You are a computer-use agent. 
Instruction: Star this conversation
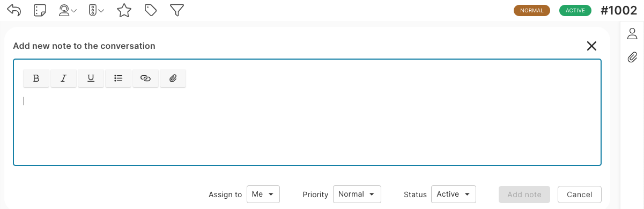[124, 10]
